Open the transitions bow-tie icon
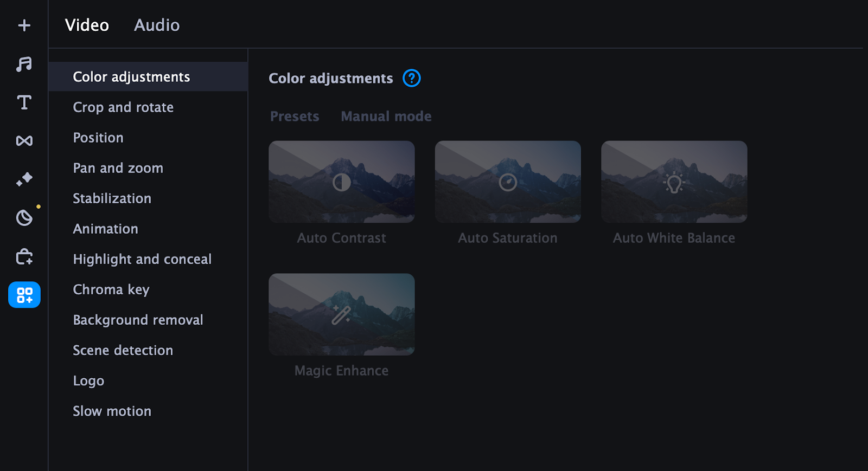868x471 pixels. point(24,141)
